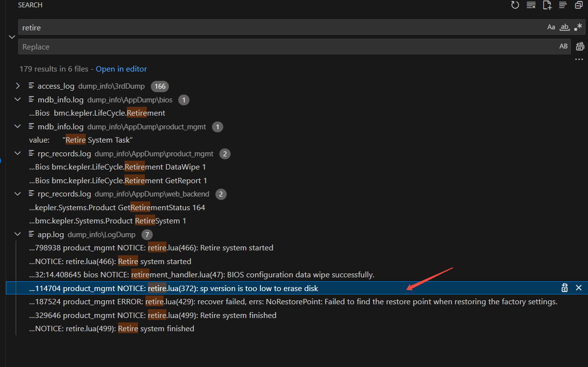Toggle search details with ellipsis
The image size is (588, 367).
(580, 59)
